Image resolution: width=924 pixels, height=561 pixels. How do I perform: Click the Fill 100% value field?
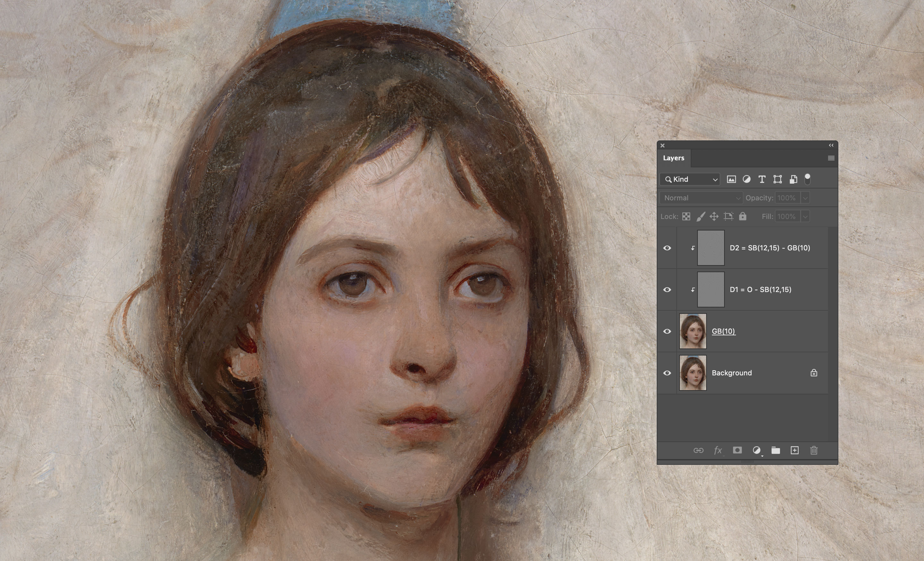788,217
